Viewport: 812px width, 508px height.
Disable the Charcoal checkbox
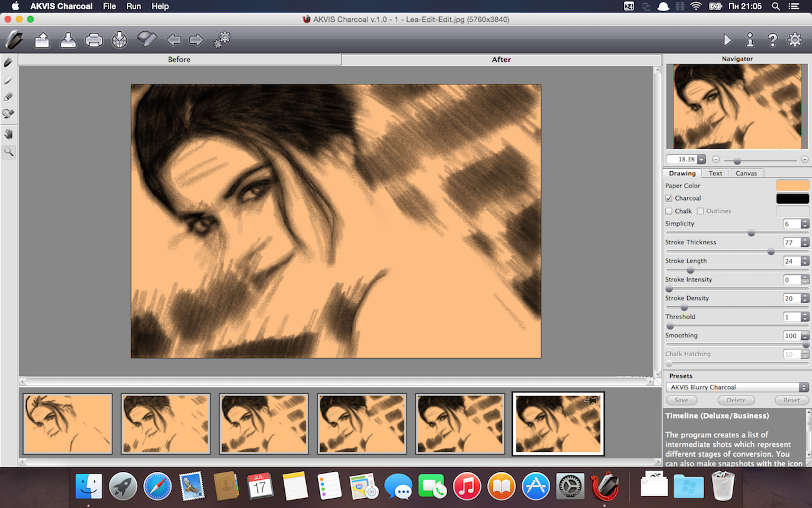669,198
